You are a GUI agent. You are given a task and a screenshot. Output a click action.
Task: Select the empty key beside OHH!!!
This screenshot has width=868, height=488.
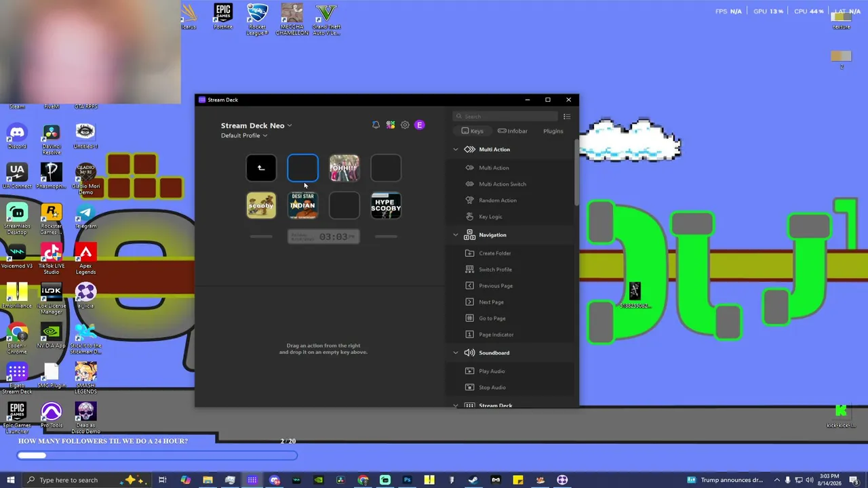[386, 168]
